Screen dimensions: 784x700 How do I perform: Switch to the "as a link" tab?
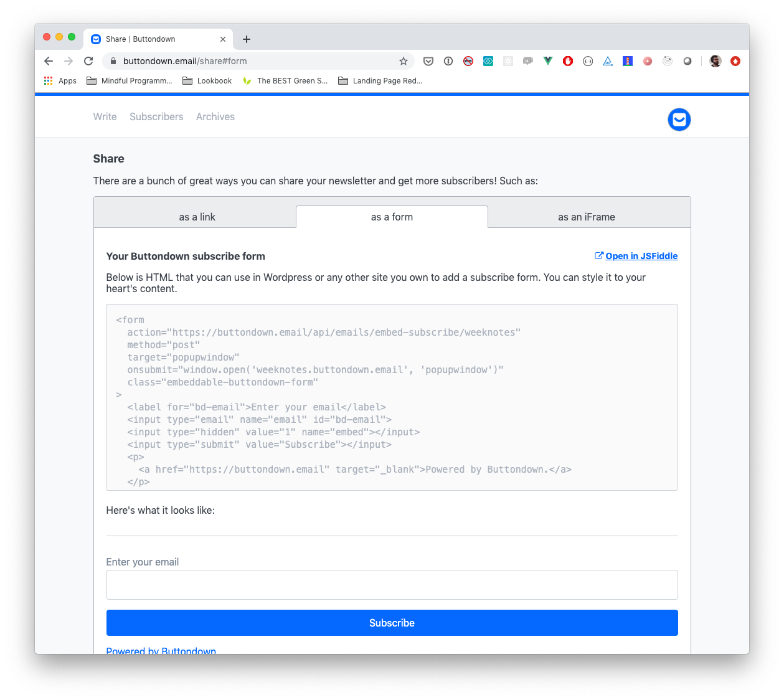click(x=197, y=217)
